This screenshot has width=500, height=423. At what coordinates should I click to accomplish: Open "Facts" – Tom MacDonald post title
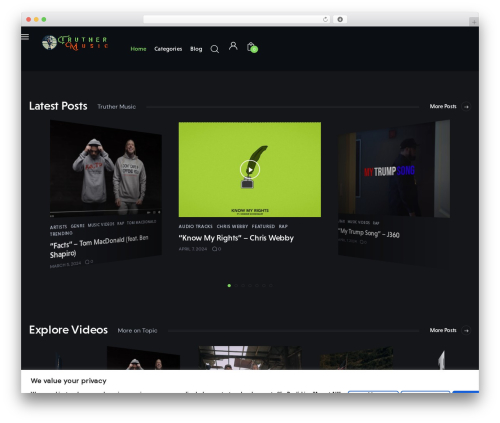point(99,247)
